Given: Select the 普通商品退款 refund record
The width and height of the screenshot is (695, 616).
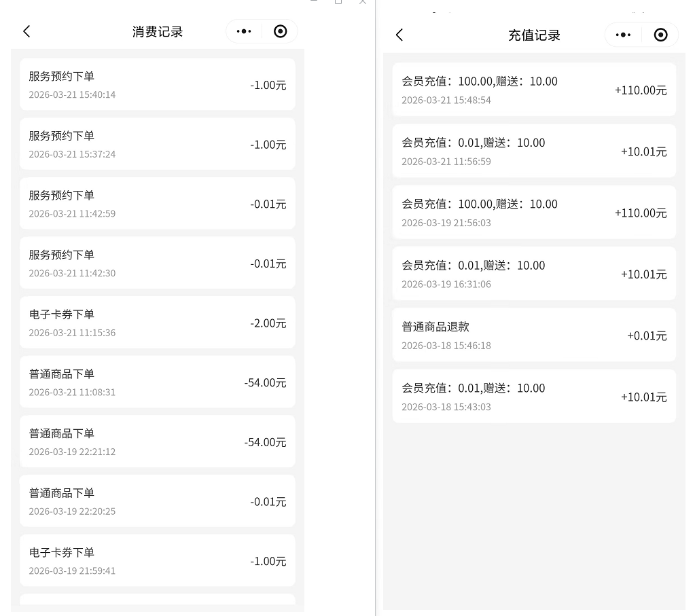Looking at the screenshot, I should 534,335.
